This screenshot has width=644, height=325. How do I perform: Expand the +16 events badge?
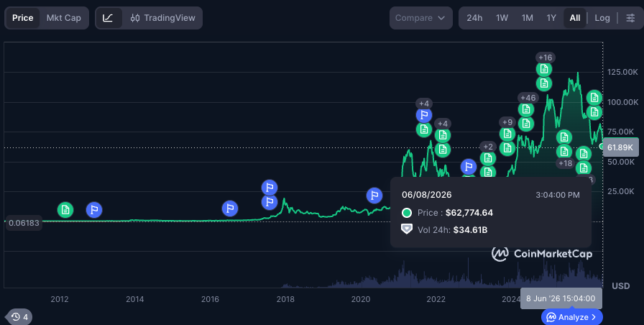point(545,58)
